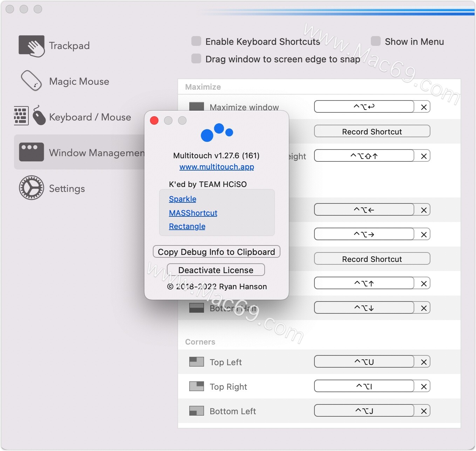Screen dimensions: 476x451
Task: Clear the control-option-up arrow shortcut
Action: 423,283
